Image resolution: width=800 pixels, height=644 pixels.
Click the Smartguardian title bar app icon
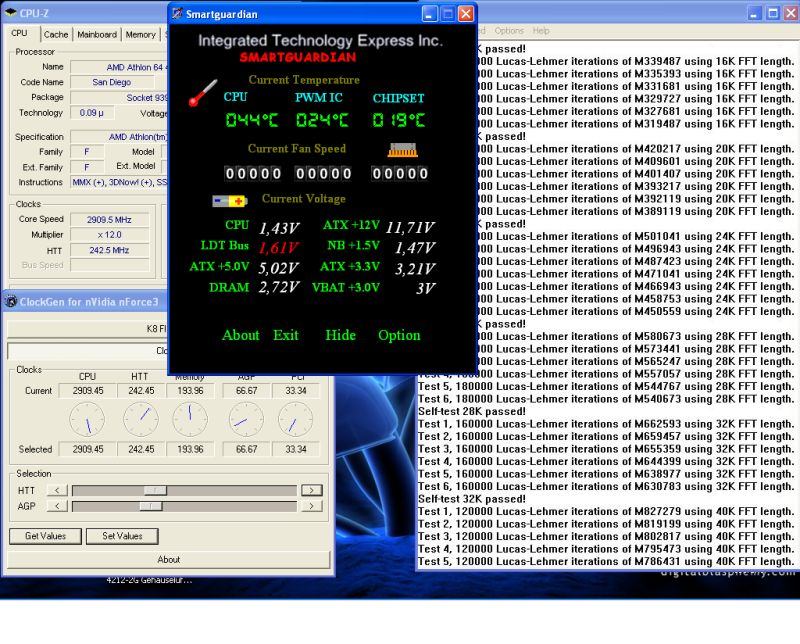pyautogui.click(x=177, y=14)
